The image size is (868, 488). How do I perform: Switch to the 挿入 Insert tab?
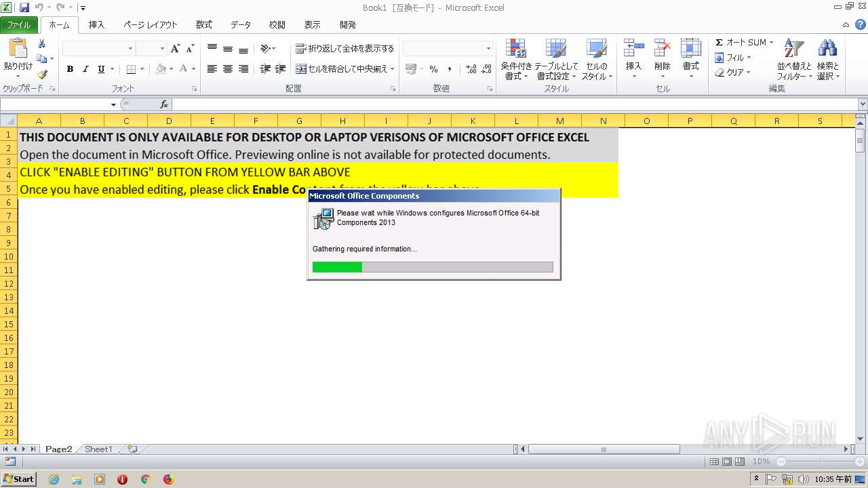97,25
